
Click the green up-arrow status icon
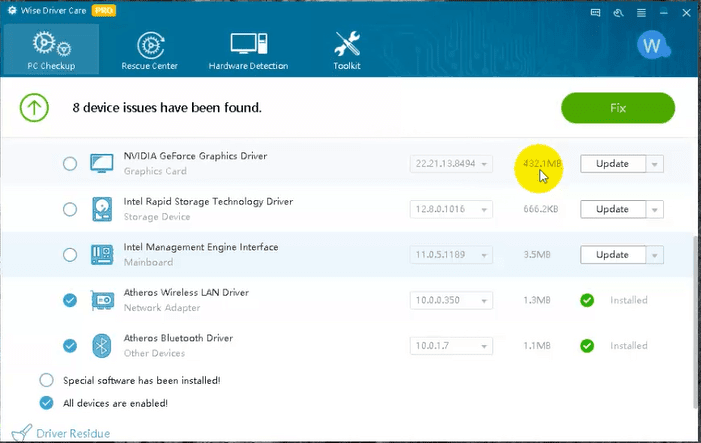pos(34,108)
